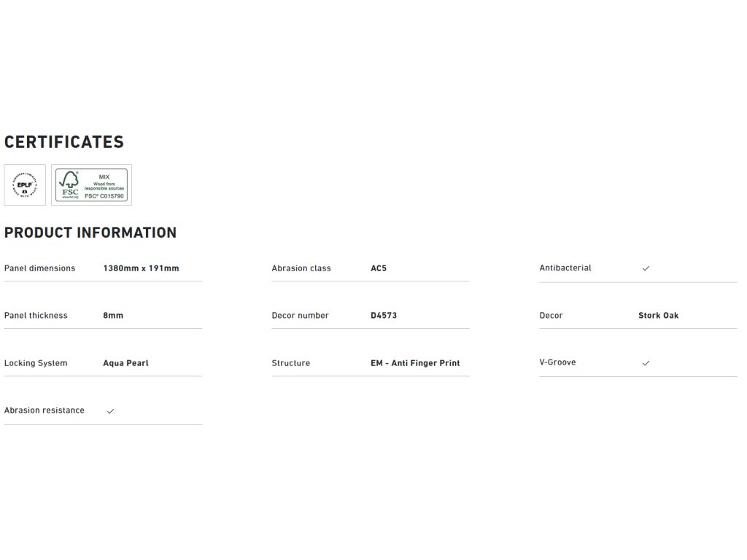The height and width of the screenshot is (560, 747).
Task: Click the Antibacterial label
Action: click(x=565, y=268)
